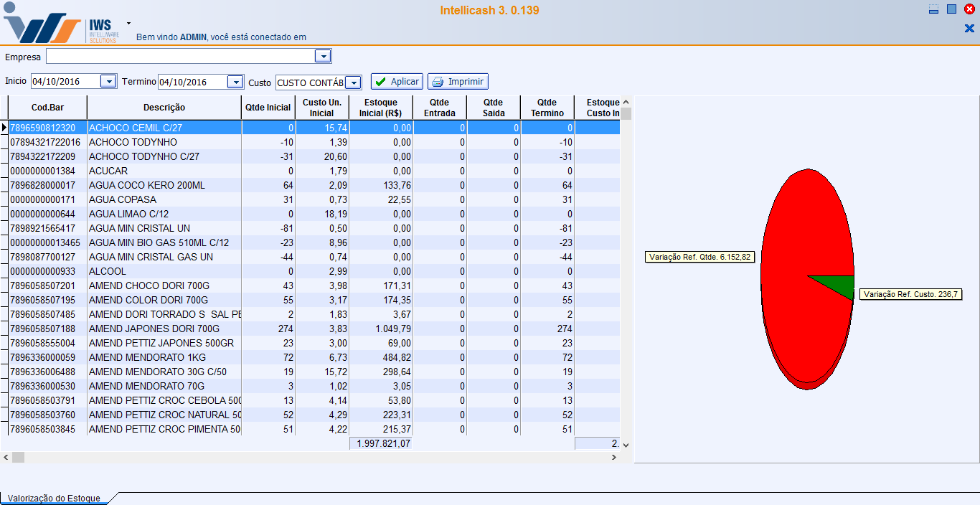
Task: Click the Imprimir button
Action: [458, 82]
